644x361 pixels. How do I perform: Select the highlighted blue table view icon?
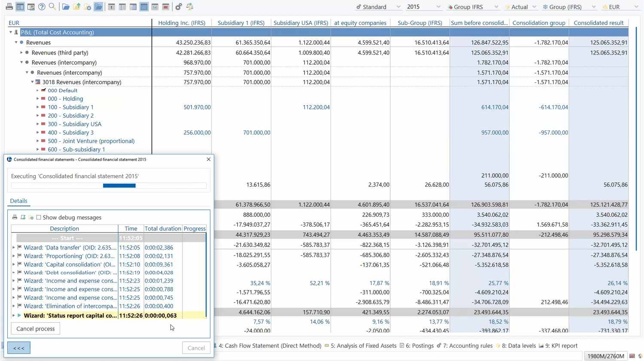click(x=143, y=6)
